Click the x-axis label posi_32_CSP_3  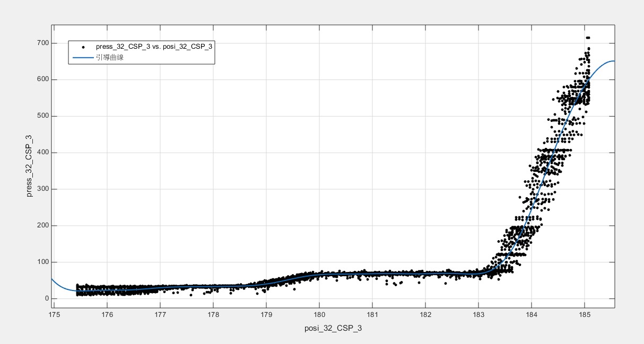(333, 329)
